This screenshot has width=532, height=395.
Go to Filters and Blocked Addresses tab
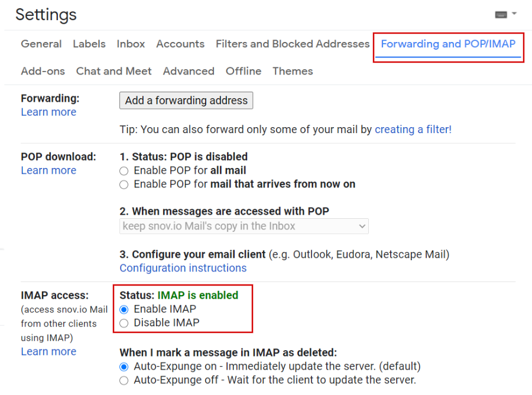[x=293, y=44]
